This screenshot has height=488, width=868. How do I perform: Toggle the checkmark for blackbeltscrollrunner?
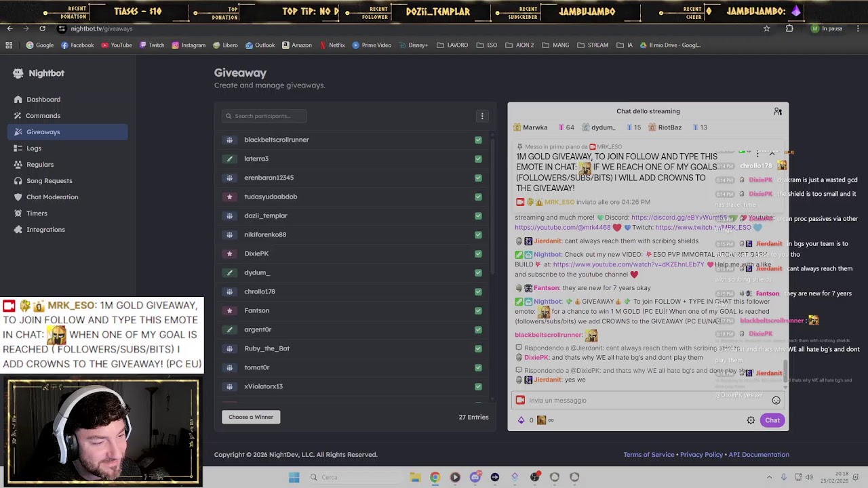click(478, 140)
